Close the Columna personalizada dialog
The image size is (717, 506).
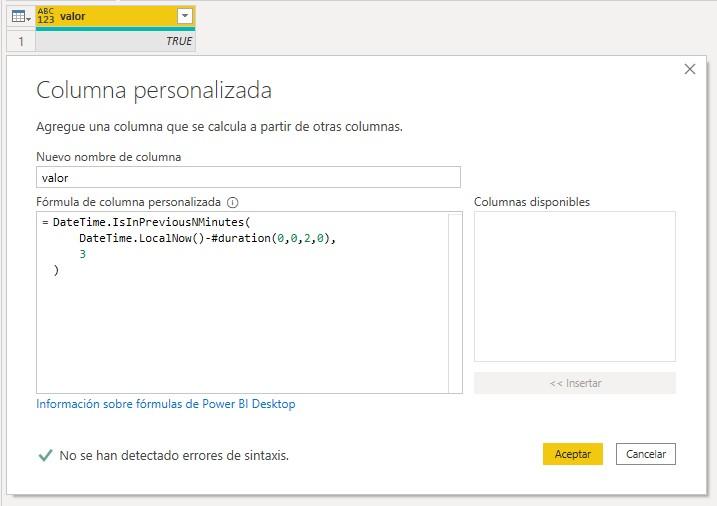[690, 69]
